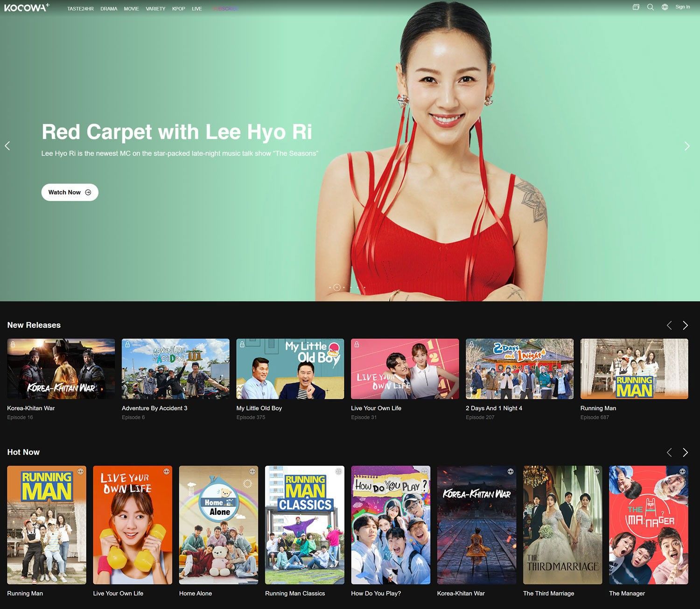The height and width of the screenshot is (609, 700).
Task: Open Korea-Khitan War poster in Hot Now
Action: click(477, 525)
